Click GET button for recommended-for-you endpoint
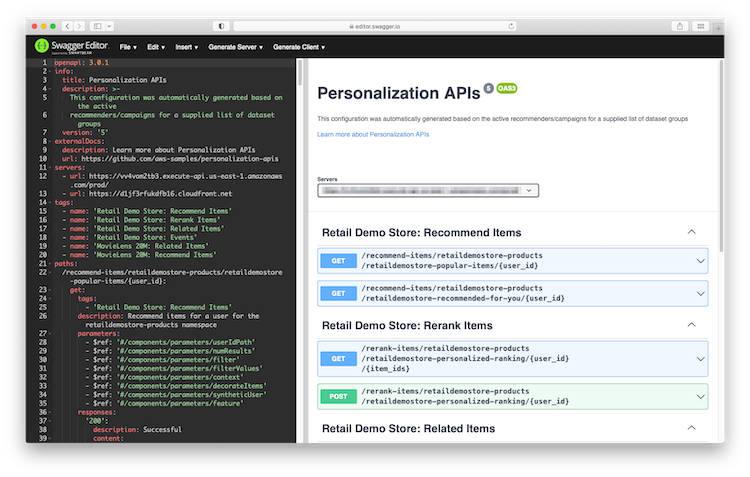 pyautogui.click(x=338, y=293)
